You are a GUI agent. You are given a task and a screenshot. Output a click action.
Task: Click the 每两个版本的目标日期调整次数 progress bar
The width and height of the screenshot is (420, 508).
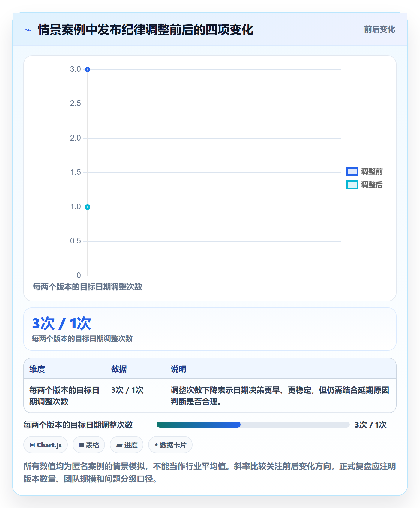pyautogui.click(x=253, y=425)
